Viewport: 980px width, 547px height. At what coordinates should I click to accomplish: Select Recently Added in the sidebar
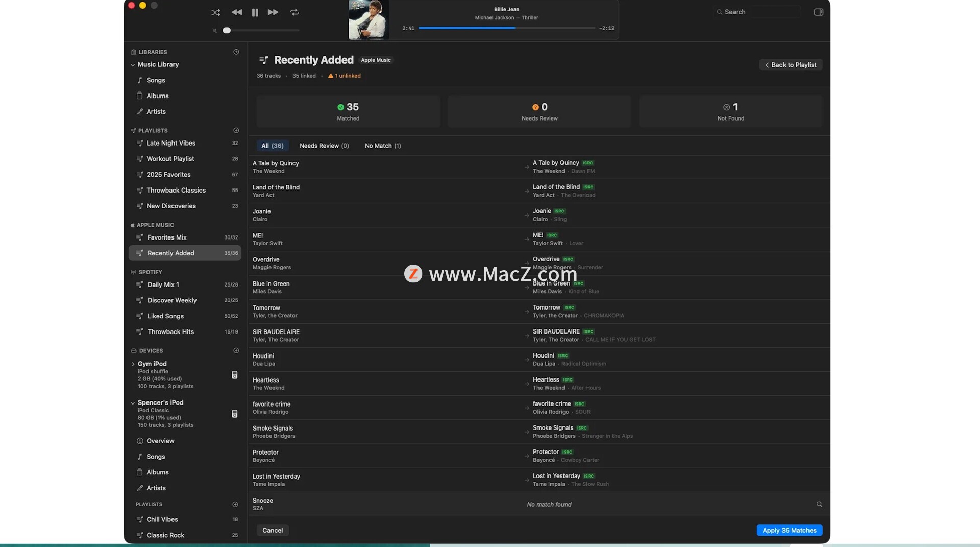click(185, 253)
